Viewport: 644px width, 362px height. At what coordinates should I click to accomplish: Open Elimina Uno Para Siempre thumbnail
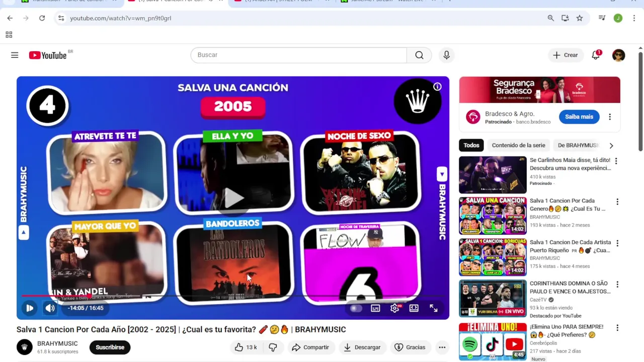pos(493,342)
